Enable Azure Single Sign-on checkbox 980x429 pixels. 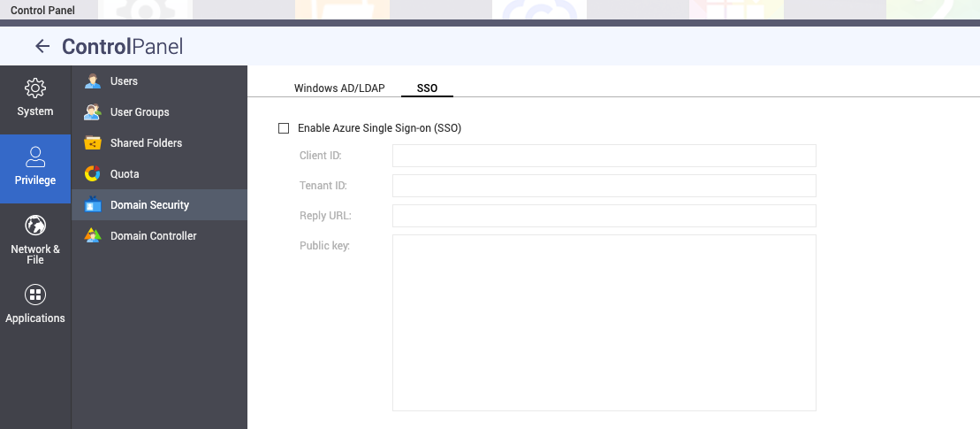tap(284, 128)
